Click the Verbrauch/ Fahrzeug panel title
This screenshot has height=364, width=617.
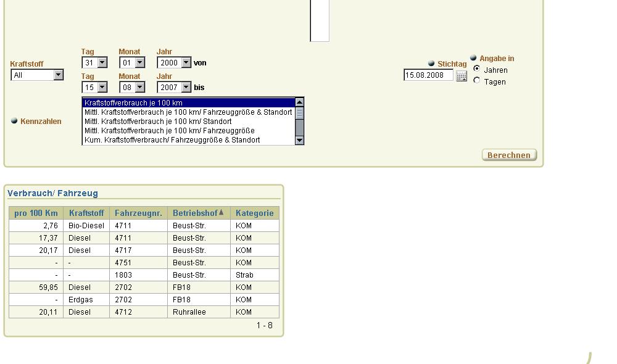[52, 193]
